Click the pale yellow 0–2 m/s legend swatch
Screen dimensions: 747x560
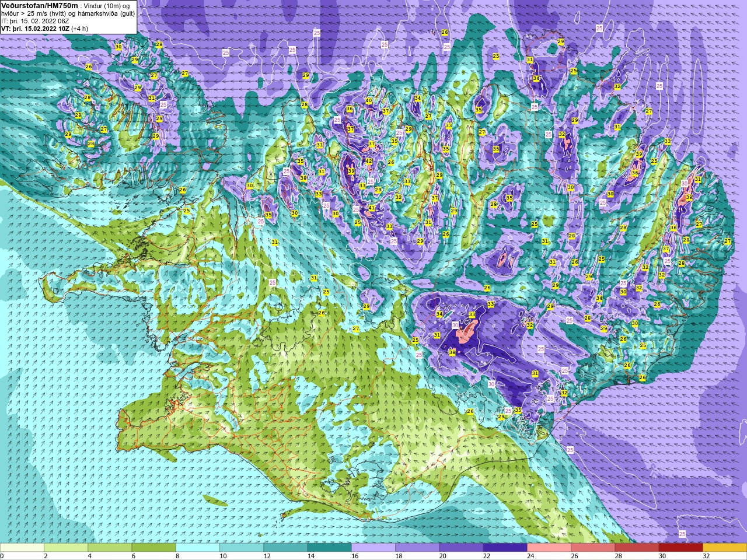coord(22,548)
